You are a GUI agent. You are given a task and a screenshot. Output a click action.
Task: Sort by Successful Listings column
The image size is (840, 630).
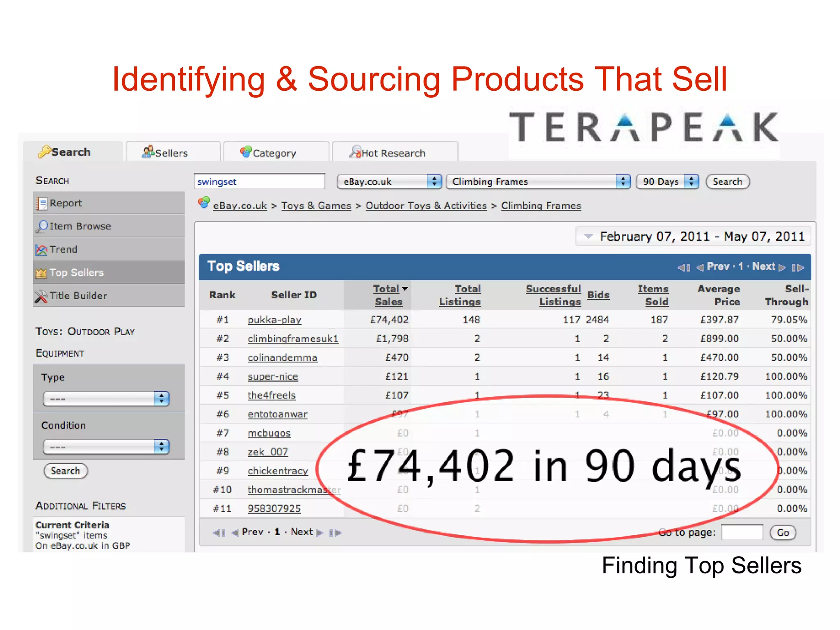(553, 295)
